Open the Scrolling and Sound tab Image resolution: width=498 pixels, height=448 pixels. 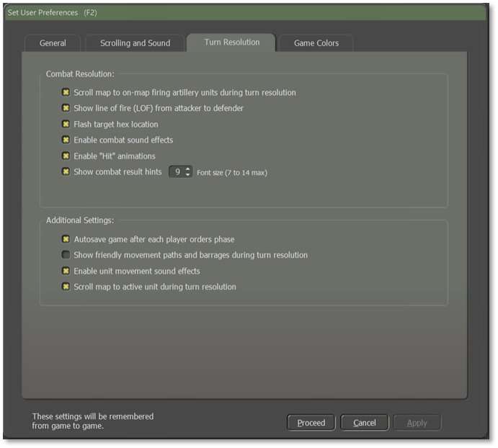pyautogui.click(x=135, y=43)
